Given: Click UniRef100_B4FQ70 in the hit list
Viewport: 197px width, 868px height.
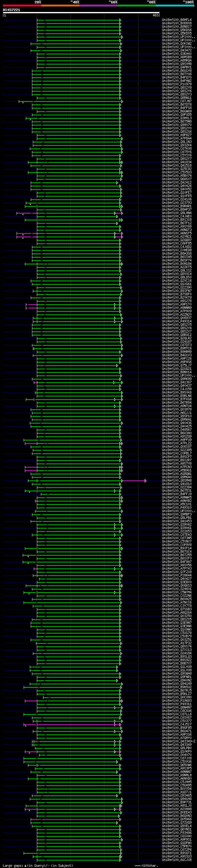Looking at the screenshot, I should (x=177, y=77).
